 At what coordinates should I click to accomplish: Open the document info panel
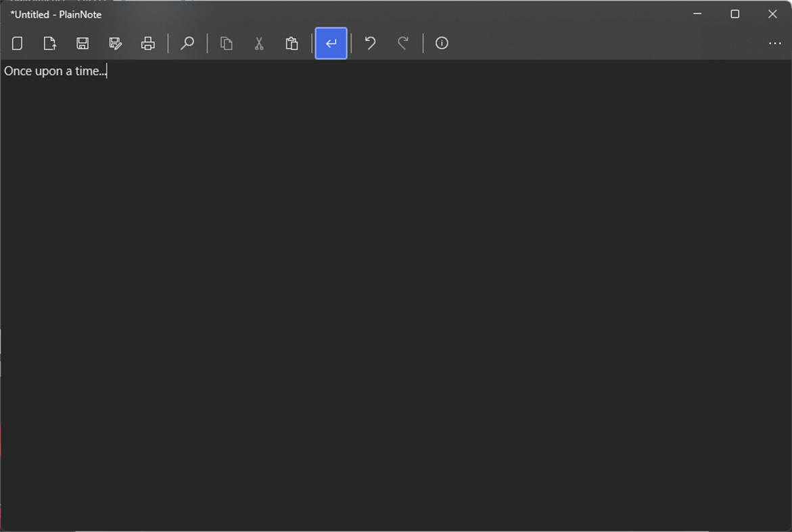(442, 43)
